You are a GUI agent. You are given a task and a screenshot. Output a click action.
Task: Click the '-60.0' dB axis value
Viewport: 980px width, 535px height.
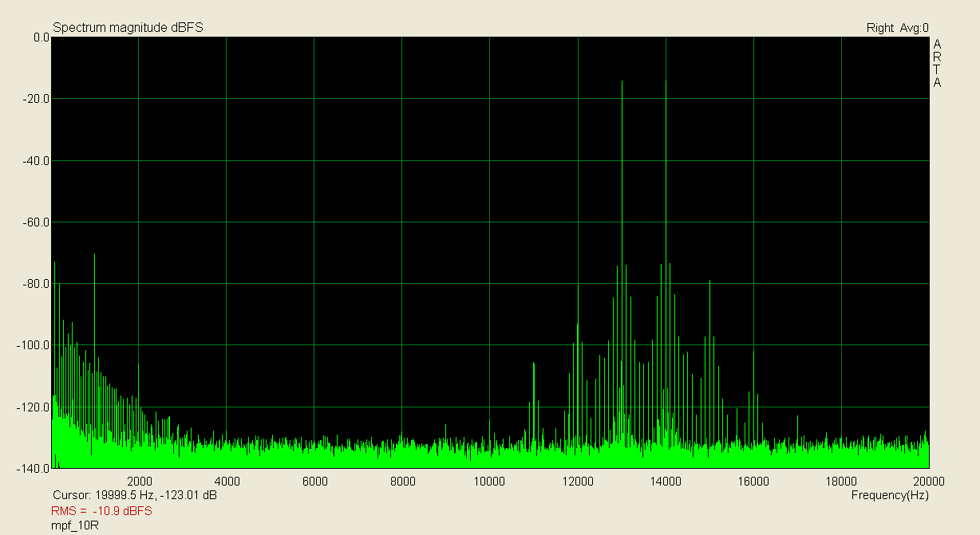pos(38,222)
